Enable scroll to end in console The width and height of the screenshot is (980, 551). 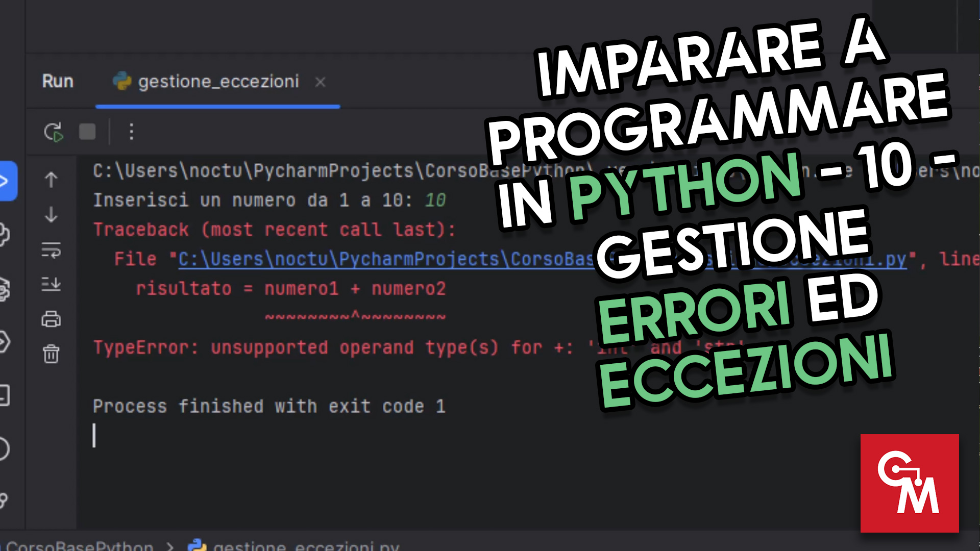(x=51, y=285)
